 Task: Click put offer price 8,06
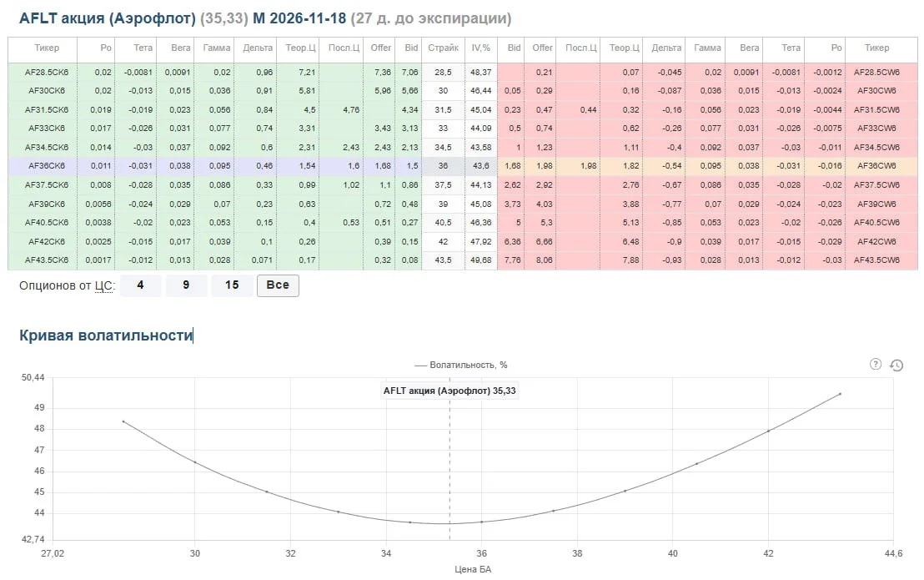coord(544,260)
